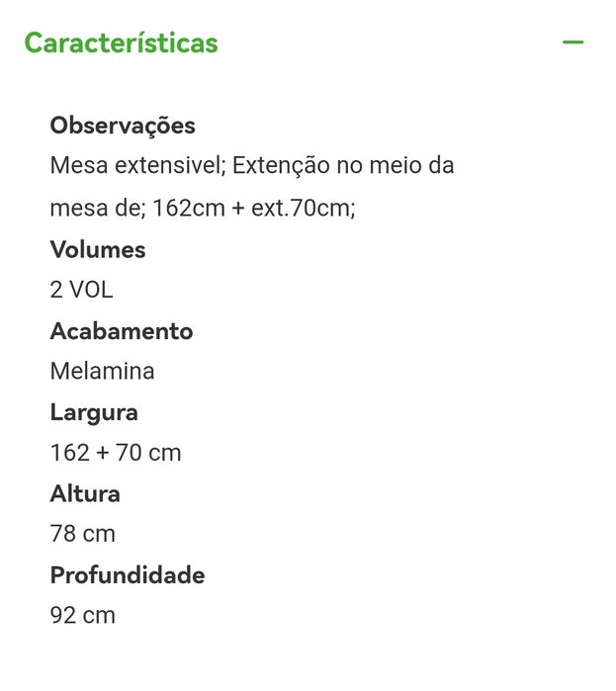This screenshot has width=616, height=691.
Task: Select the Altura label
Action: [85, 493]
